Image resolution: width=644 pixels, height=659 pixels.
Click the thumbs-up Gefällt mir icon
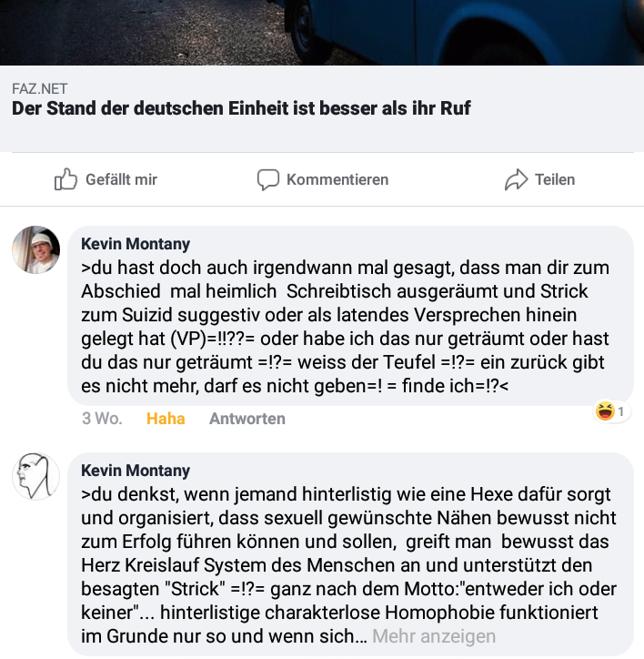point(66,179)
